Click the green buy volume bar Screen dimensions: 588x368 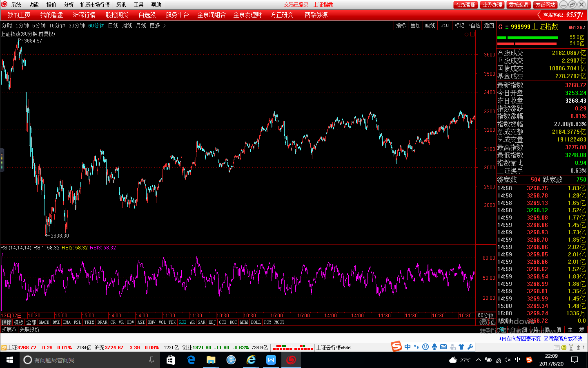pos(528,37)
